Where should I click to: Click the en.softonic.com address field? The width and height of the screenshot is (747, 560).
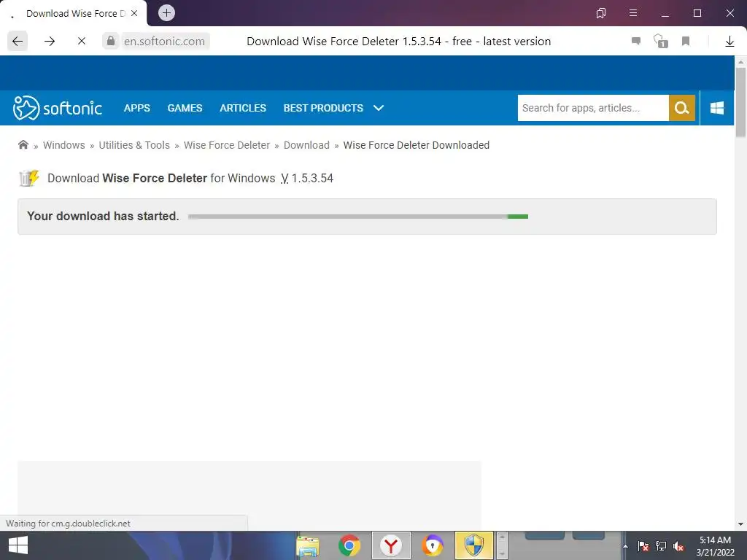pos(164,42)
